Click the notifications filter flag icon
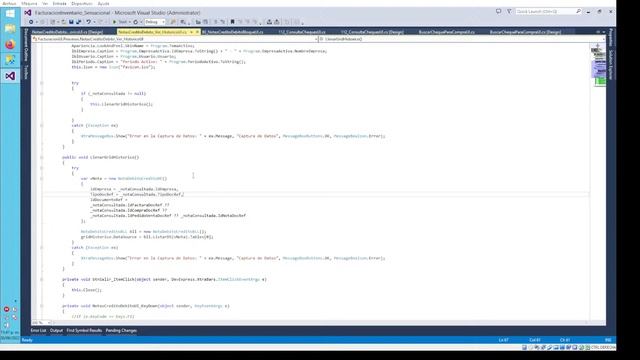The width and height of the screenshot is (640, 360). click(x=509, y=12)
